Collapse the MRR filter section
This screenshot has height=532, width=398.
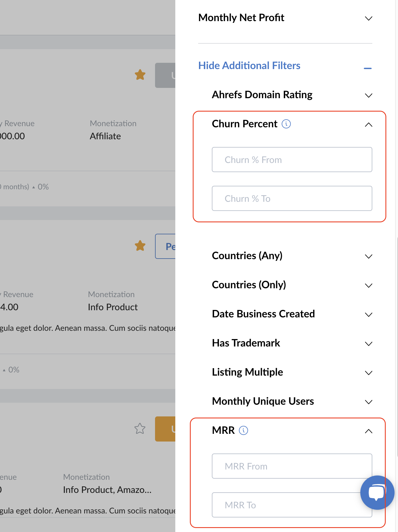click(369, 431)
